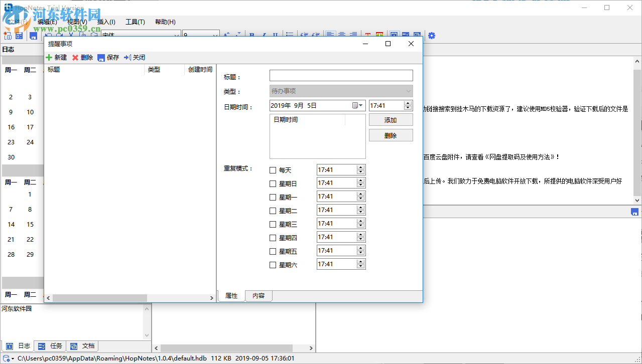
Task: Select the center alignment icon
Action: click(341, 35)
